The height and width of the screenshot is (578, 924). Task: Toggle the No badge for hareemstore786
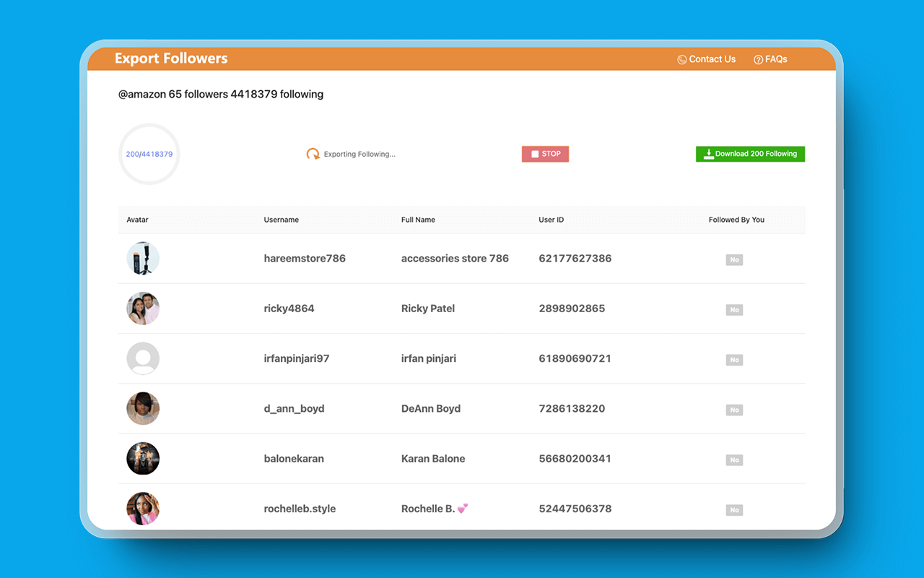734,259
